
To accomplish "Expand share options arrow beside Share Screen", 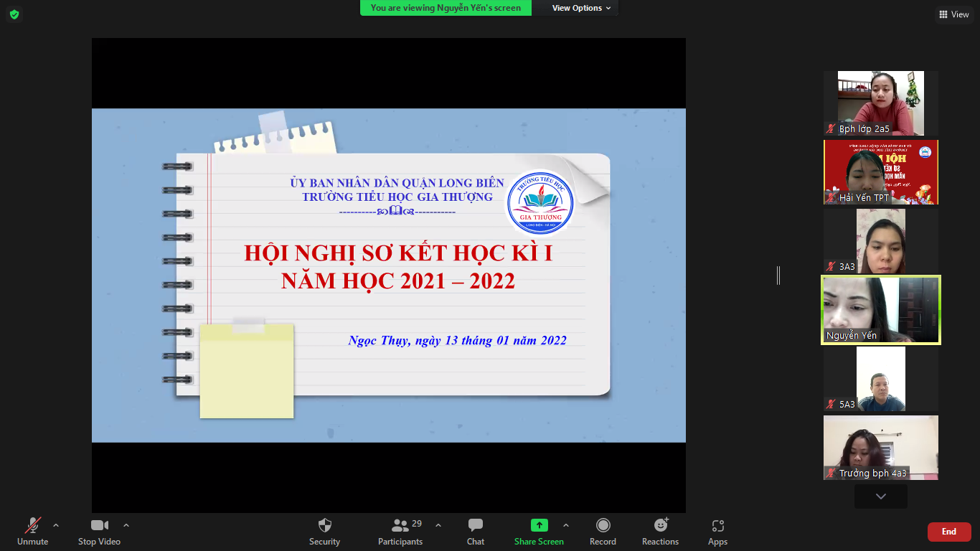I will coord(566,525).
